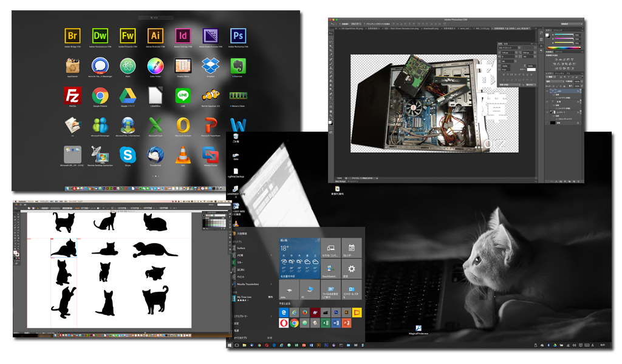Pick a color from Photoshop's color spectrum ramp

563,47
